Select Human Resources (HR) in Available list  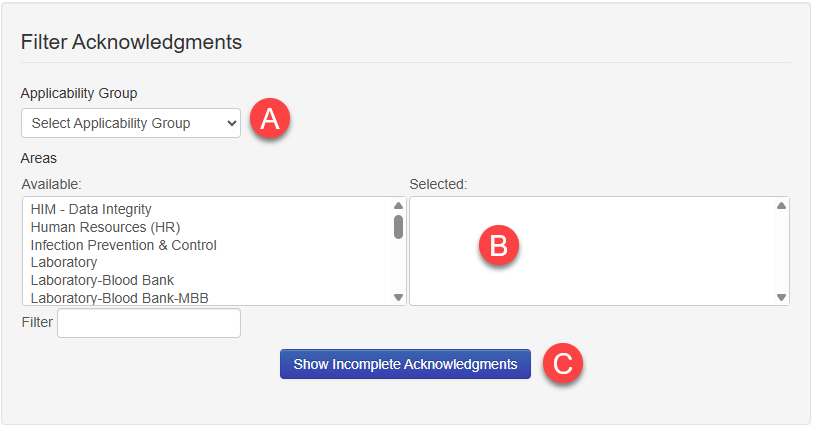[x=105, y=227]
